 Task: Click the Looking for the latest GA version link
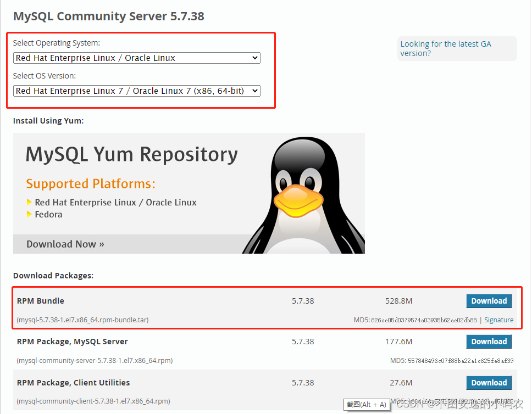point(446,48)
